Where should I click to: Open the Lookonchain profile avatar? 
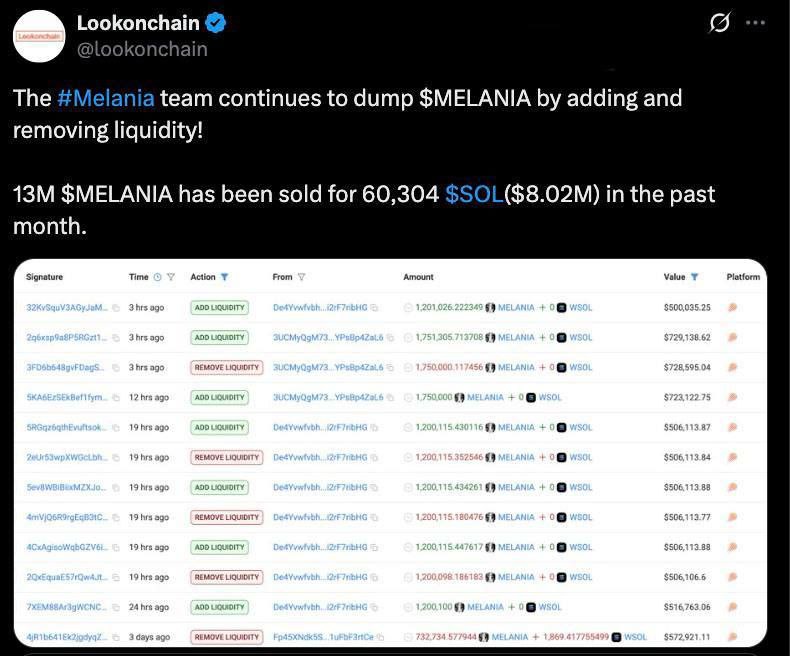[x=39, y=36]
